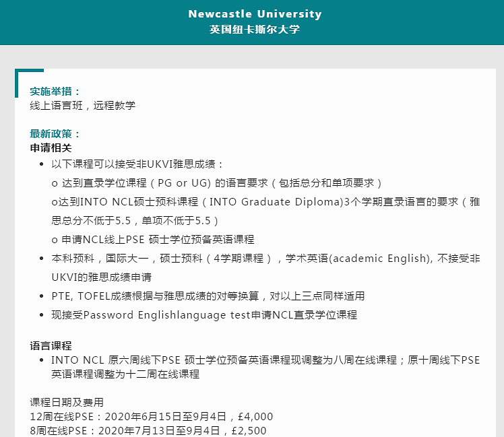Click bullet 以下课程可以接受非UKVI雅思成绩

point(137,164)
